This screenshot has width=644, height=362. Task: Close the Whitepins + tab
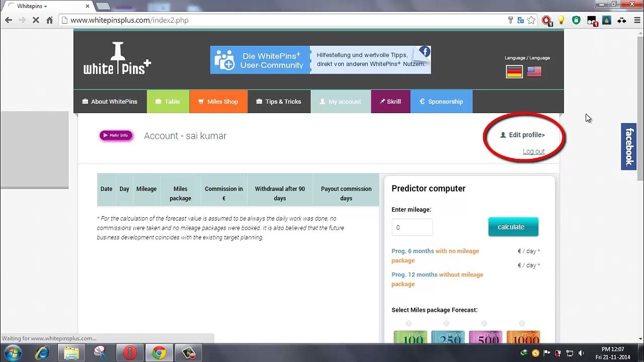pos(88,6)
